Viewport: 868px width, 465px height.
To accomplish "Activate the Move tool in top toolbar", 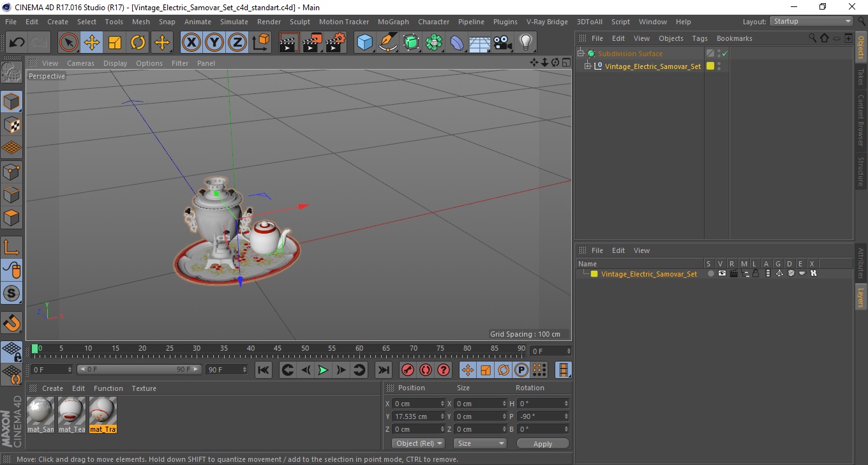I will click(92, 43).
